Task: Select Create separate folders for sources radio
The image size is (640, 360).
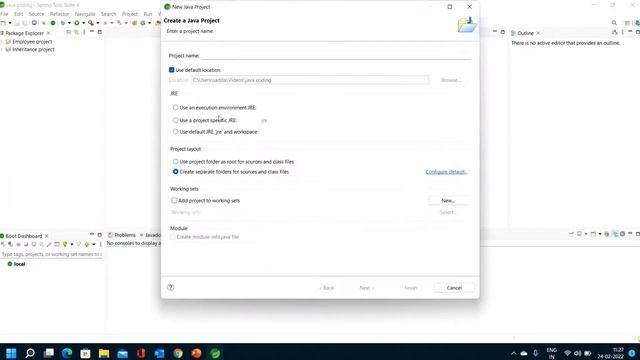Action: pos(176,172)
